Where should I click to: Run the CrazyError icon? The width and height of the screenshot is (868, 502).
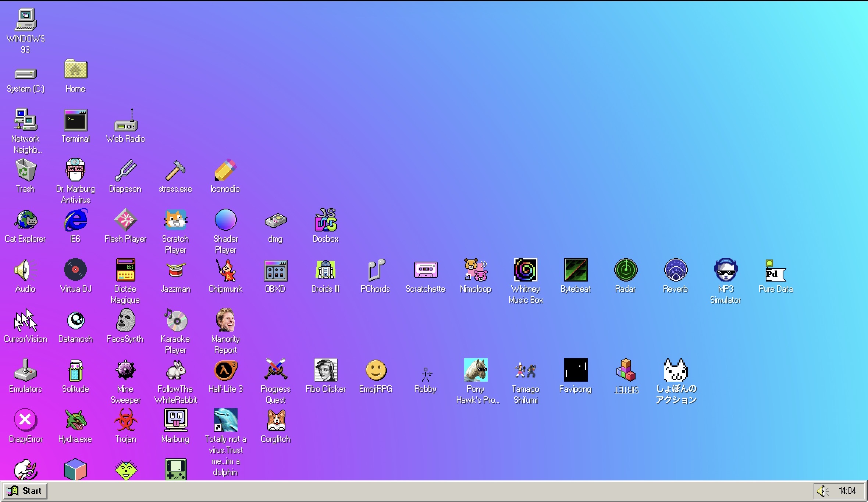pos(25,420)
